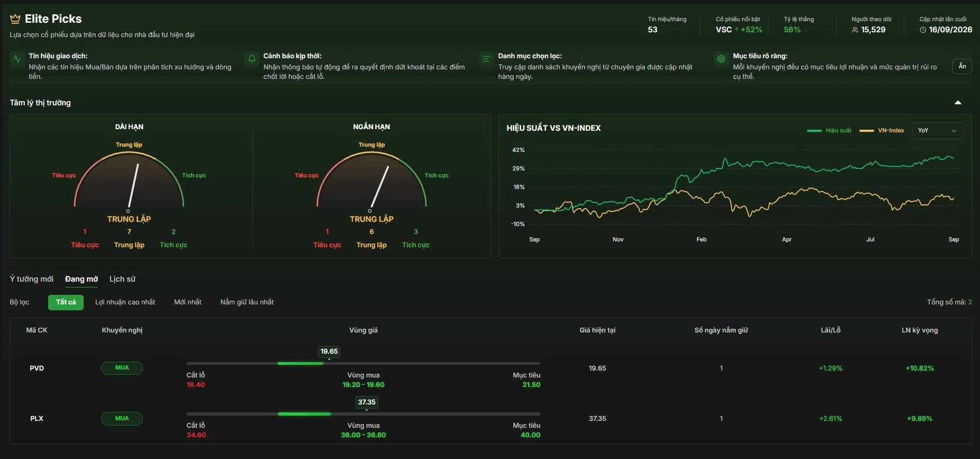
Task: Hide the info banner with Ẩn
Action: coord(962,66)
